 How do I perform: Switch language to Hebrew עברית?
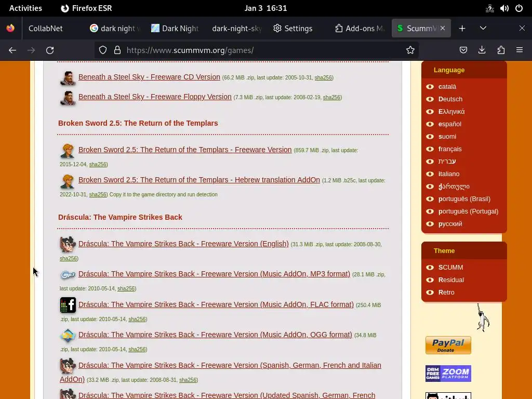pyautogui.click(x=447, y=162)
